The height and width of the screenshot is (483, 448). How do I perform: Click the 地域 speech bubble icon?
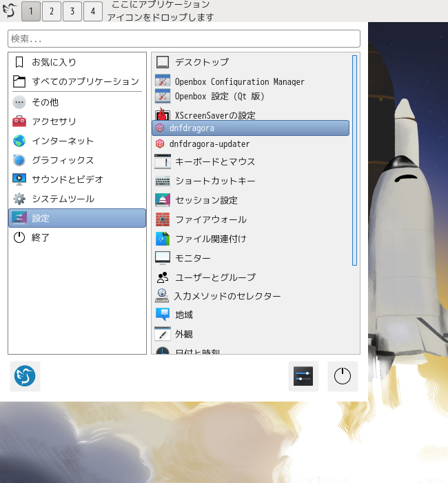pos(163,314)
